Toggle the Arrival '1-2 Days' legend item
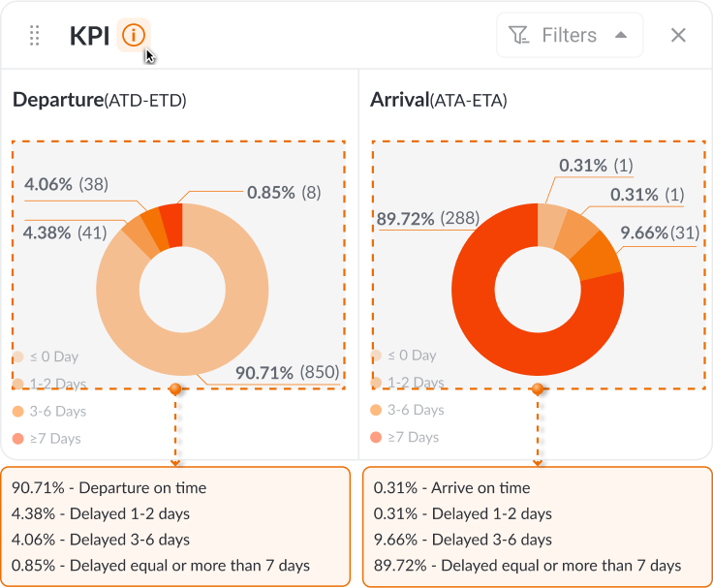This screenshot has height=588, width=713. (408, 383)
